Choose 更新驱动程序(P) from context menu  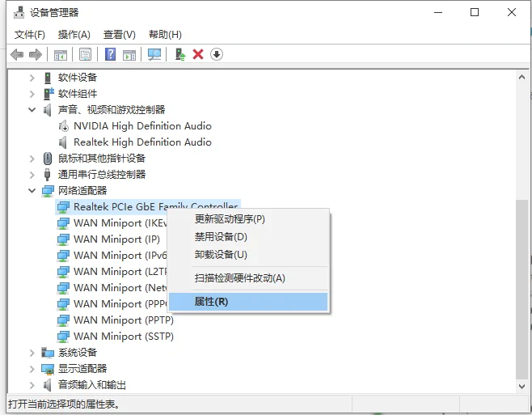click(230, 219)
